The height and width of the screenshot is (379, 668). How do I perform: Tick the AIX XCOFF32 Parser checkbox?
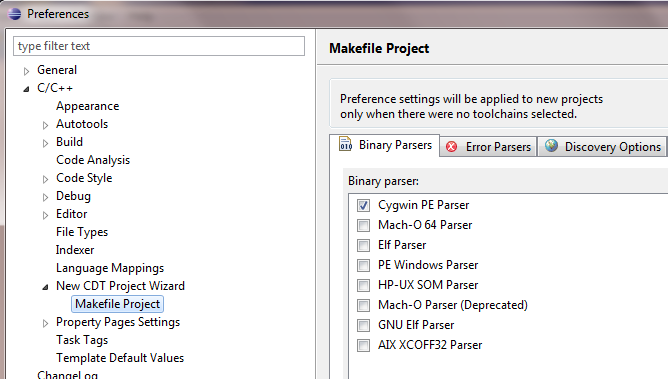coord(363,345)
